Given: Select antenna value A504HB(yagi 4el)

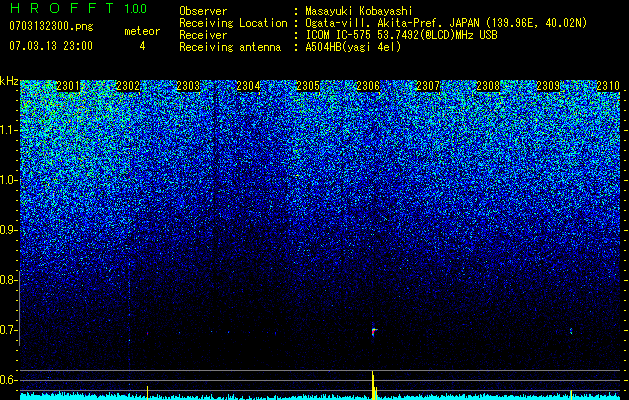Looking at the screenshot, I should 353,47.
